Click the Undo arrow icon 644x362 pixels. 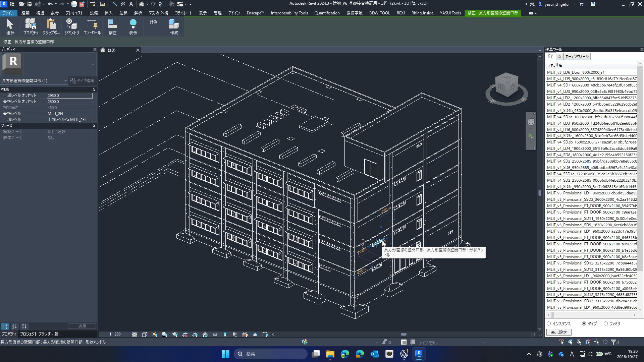coord(50,4)
